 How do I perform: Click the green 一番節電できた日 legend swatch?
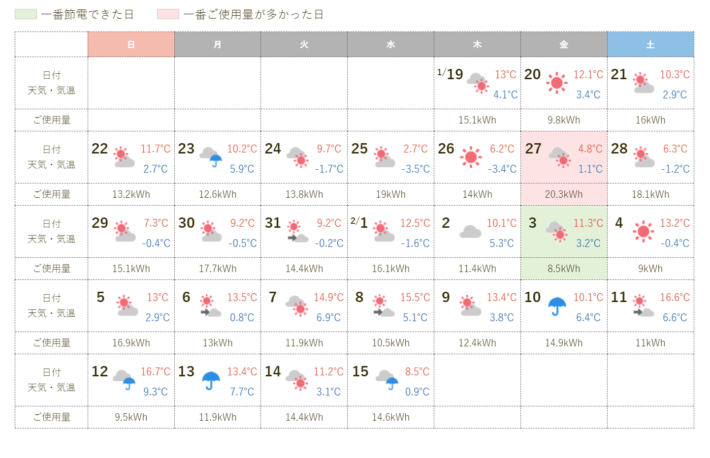pos(25,15)
